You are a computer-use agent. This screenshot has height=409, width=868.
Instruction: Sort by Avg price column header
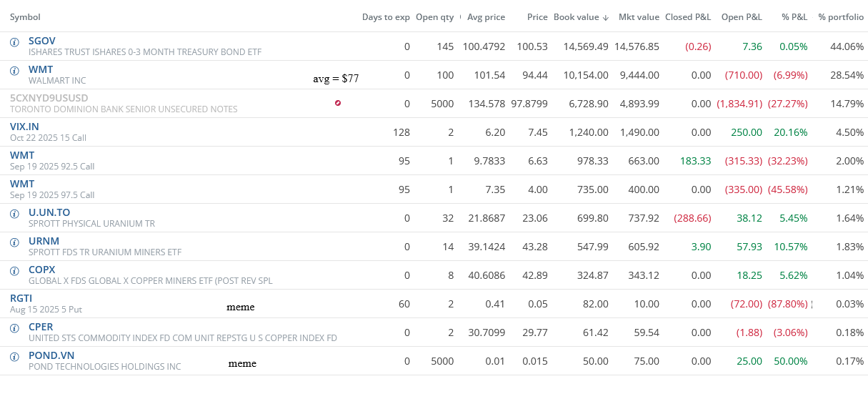click(x=486, y=17)
